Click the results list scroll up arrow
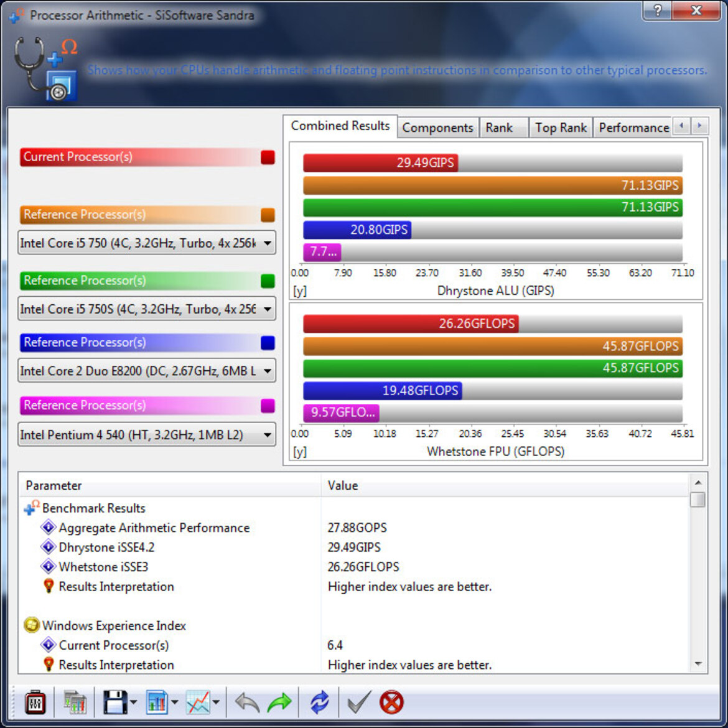 (x=698, y=482)
